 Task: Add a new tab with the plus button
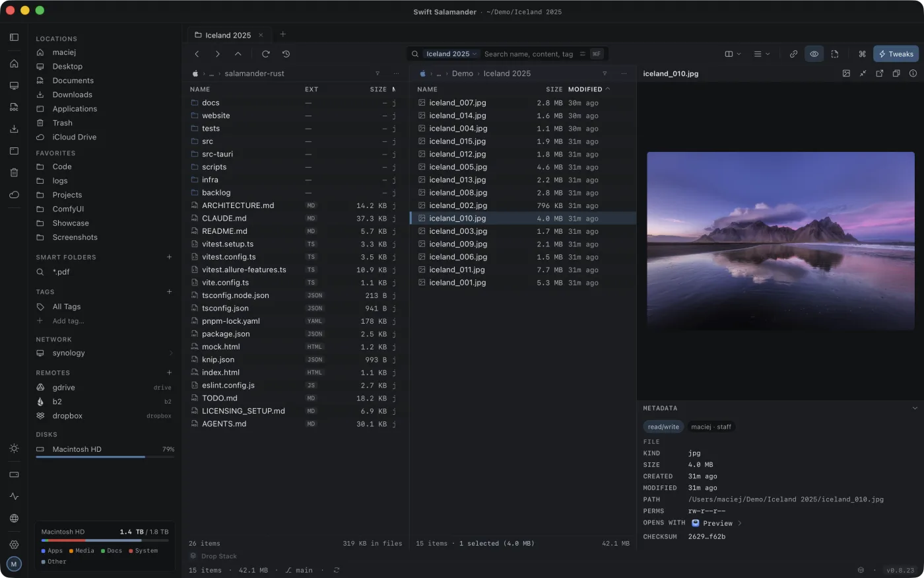pyautogui.click(x=282, y=34)
